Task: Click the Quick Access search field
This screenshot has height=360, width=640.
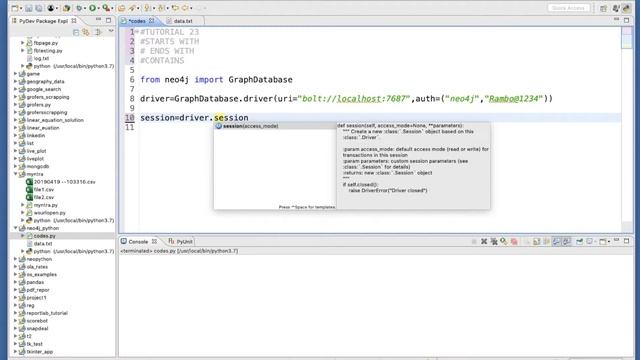Action: click(x=568, y=8)
